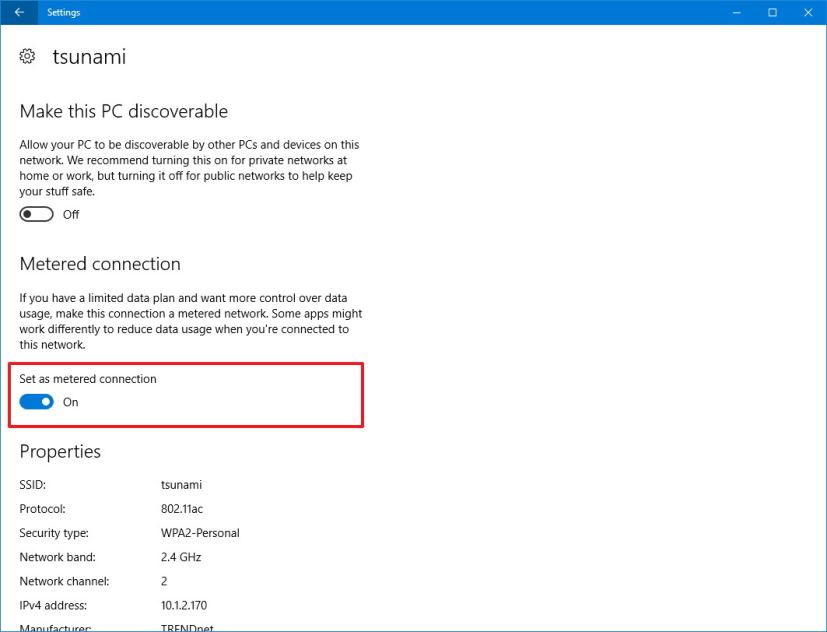
Task: Click the Make this PC discoverable heading
Action: tap(124, 111)
